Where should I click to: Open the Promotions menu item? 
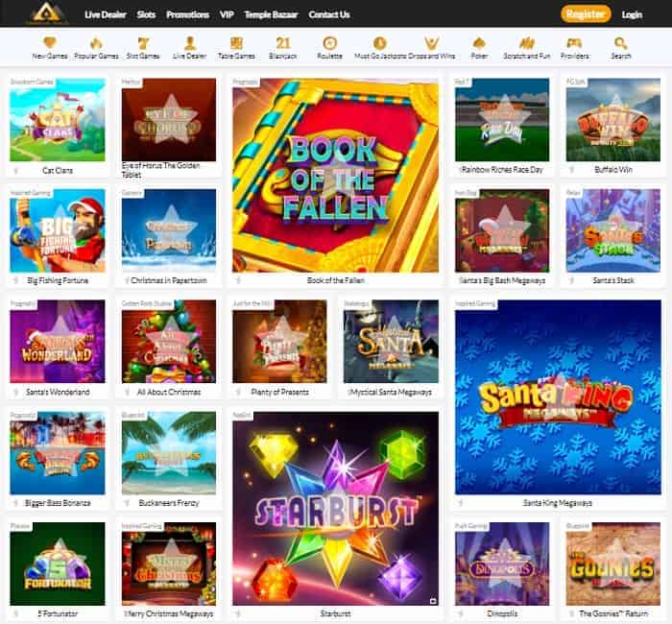tap(188, 14)
